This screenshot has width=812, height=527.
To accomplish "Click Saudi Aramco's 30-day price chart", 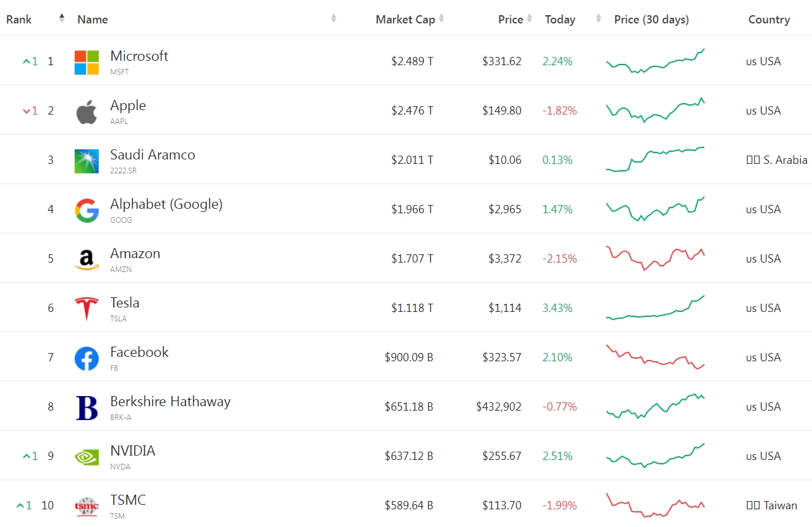I will pos(656,159).
